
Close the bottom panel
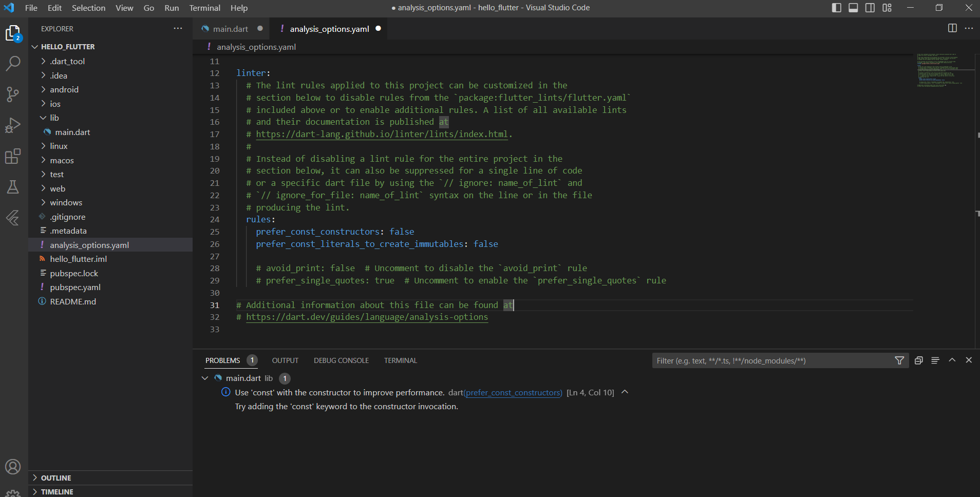coord(969,360)
